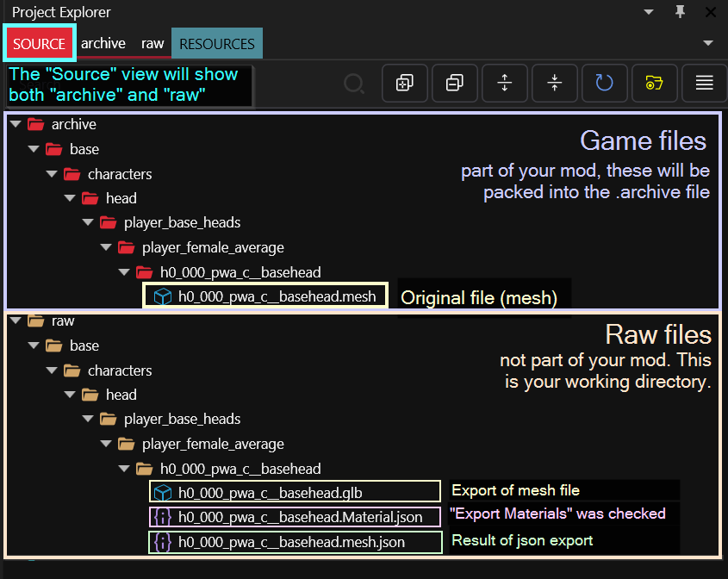This screenshot has height=579, width=728.
Task: Open the hamburger view options menu
Action: click(x=704, y=83)
